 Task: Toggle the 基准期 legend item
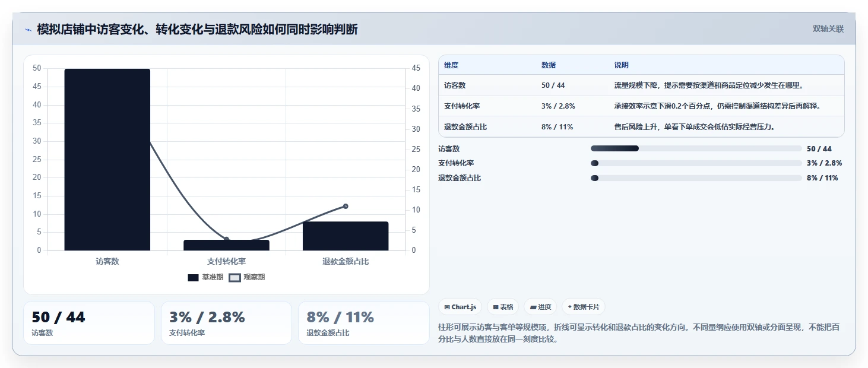tap(205, 277)
